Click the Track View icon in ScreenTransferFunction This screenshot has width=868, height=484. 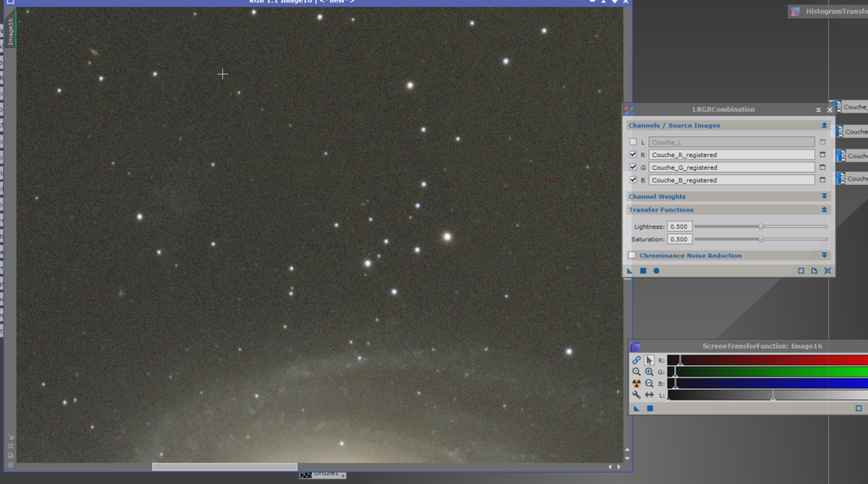858,409
